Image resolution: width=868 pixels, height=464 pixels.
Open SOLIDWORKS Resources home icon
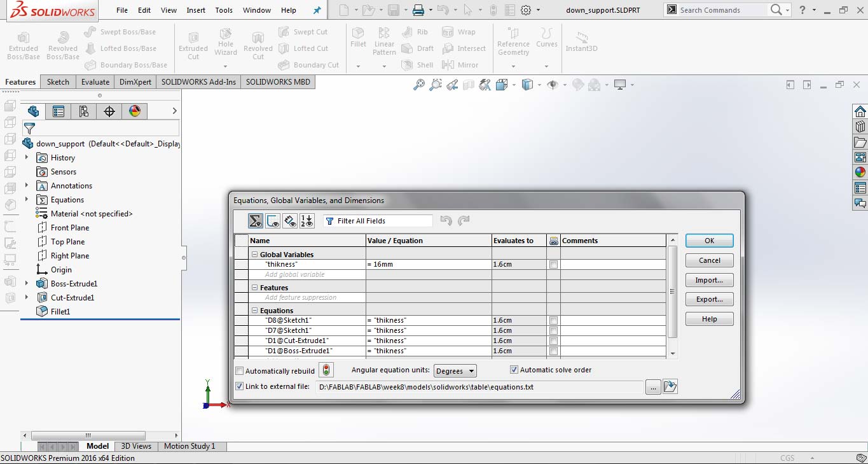(x=860, y=111)
